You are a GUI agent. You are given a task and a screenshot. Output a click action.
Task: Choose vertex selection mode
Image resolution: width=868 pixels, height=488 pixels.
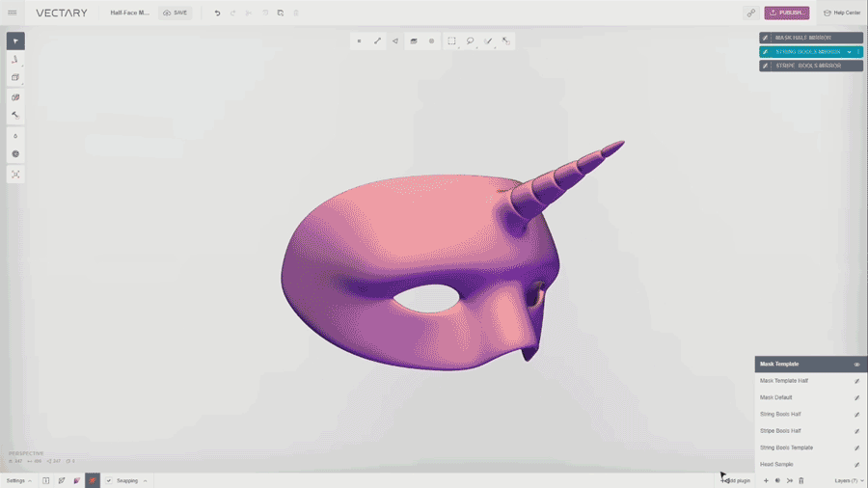point(359,41)
